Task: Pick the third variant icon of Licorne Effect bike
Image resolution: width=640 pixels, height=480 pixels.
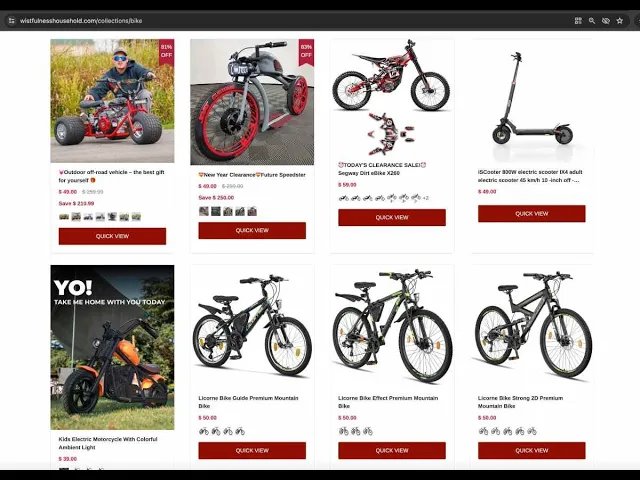Action: pyautogui.click(x=368, y=431)
